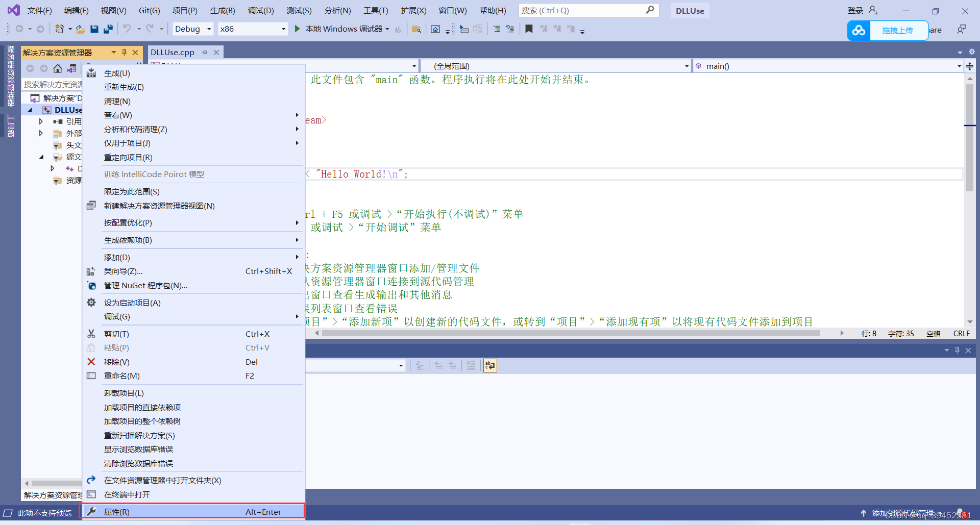The image size is (980, 525).
Task: Open the 服务器资源管理器 side tab
Action: [10, 76]
